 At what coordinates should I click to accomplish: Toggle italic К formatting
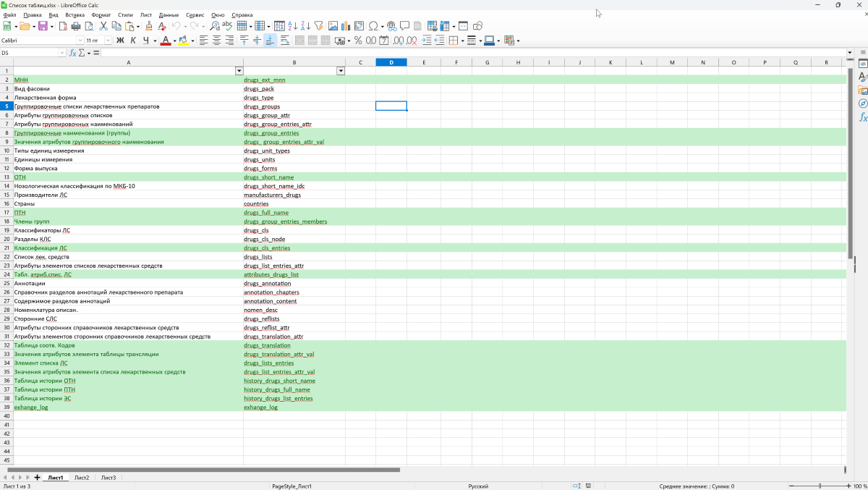pyautogui.click(x=133, y=41)
